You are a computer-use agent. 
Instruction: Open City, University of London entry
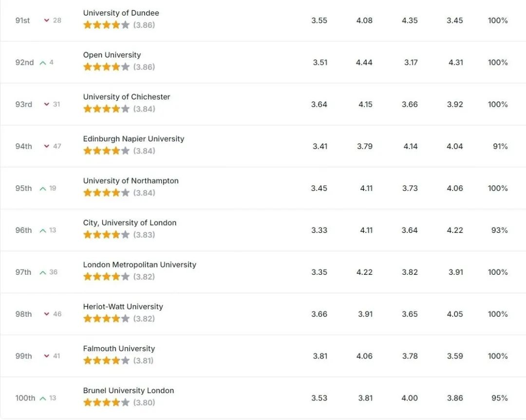pyautogui.click(x=130, y=223)
